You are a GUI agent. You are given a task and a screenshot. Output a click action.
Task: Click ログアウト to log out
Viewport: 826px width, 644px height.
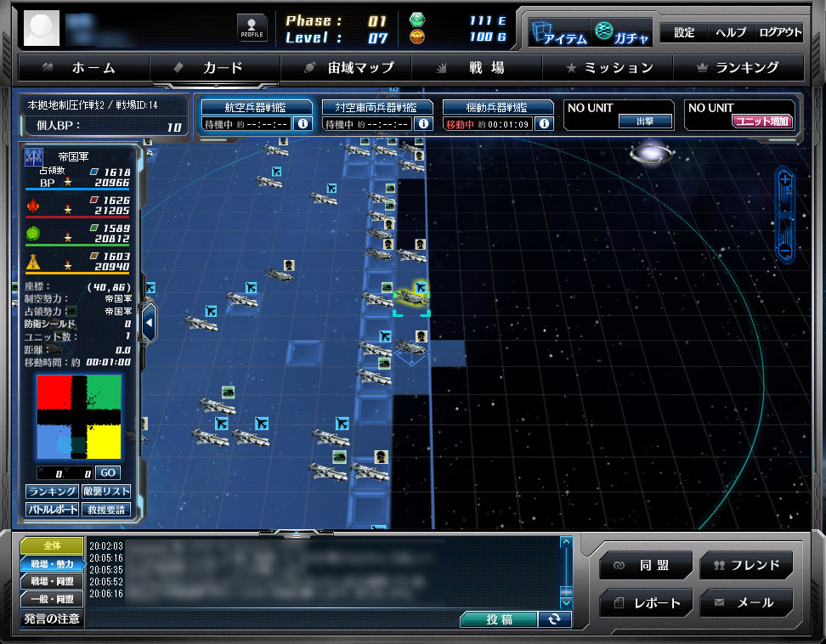(x=779, y=32)
